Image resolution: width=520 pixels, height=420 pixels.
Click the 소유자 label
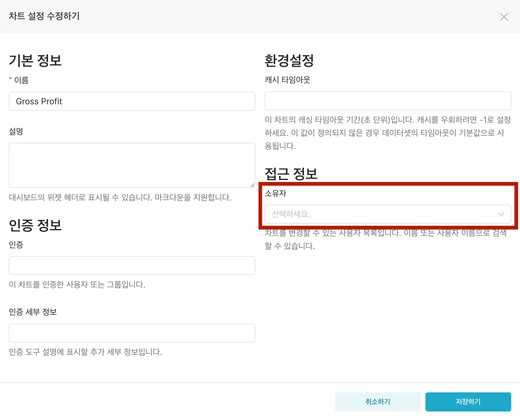point(275,193)
